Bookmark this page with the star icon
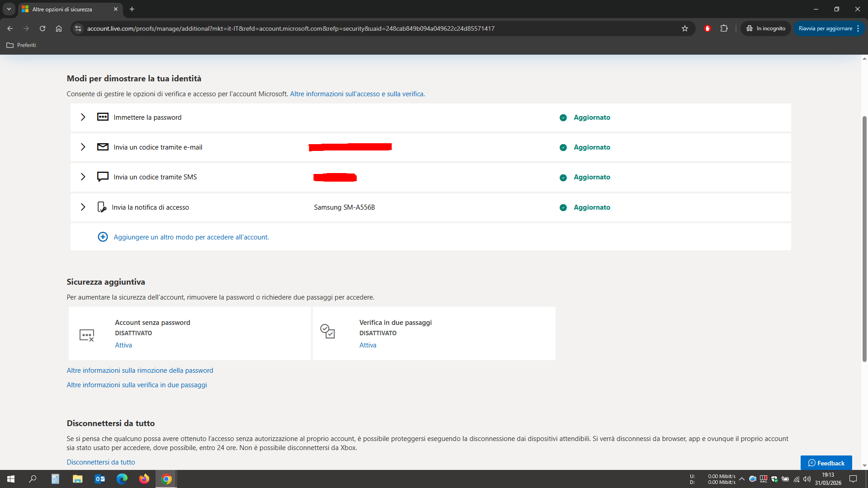Viewport: 868px width, 488px height. coord(685,28)
